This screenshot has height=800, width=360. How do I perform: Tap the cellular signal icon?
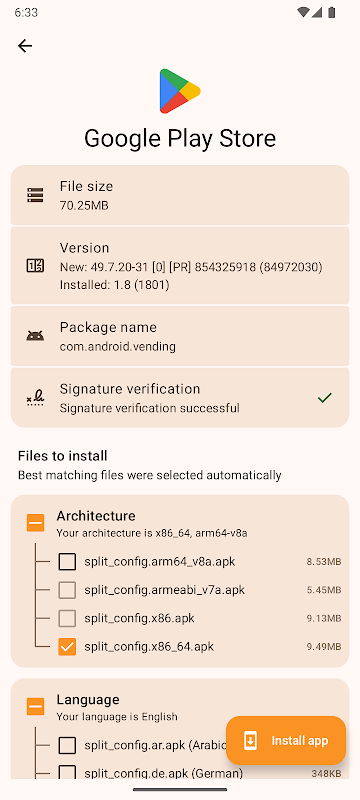(317, 13)
